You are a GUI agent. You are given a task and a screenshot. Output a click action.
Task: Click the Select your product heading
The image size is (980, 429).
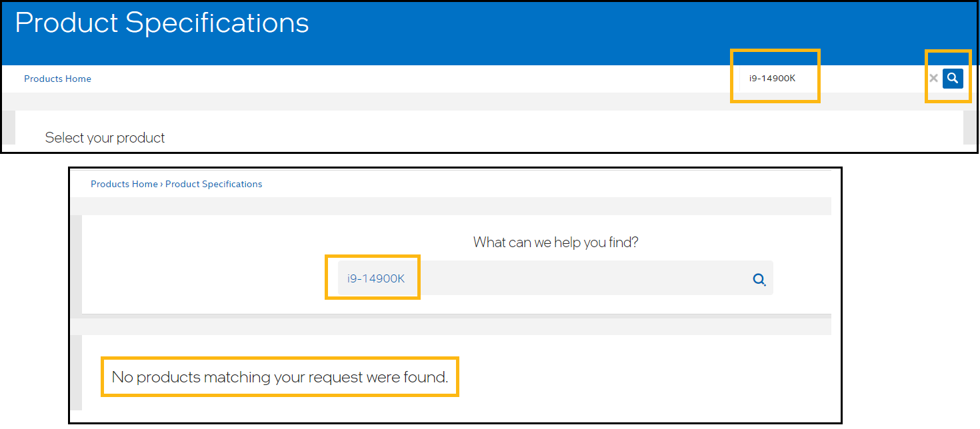105,138
